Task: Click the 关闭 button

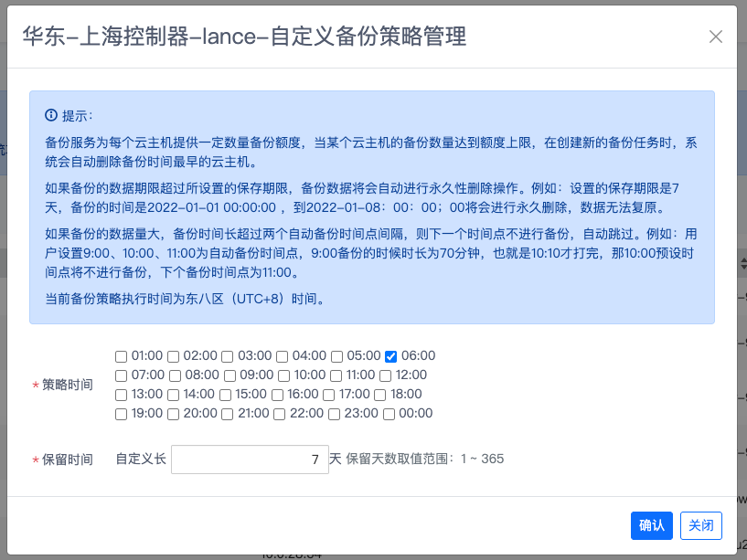Action: (701, 525)
